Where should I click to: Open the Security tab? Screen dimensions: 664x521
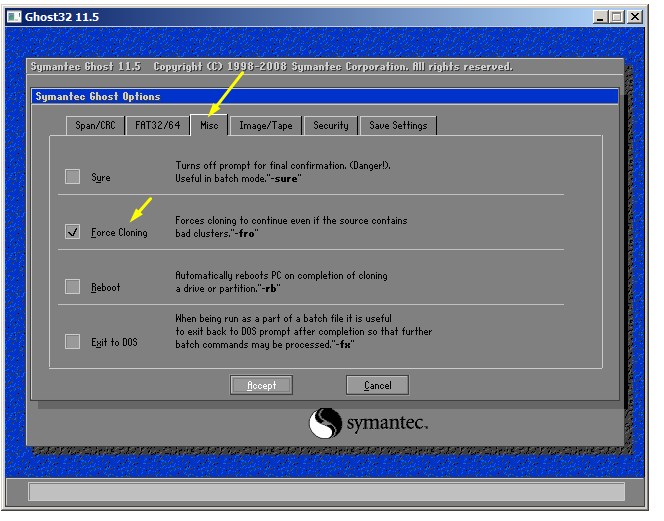click(331, 125)
